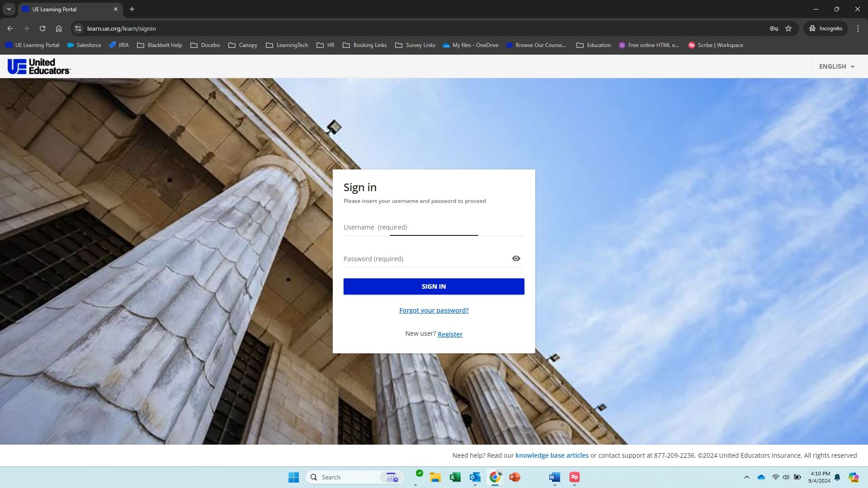This screenshot has height=488, width=868.
Task: Open My files - OneDrive bookmark
Action: point(471,45)
